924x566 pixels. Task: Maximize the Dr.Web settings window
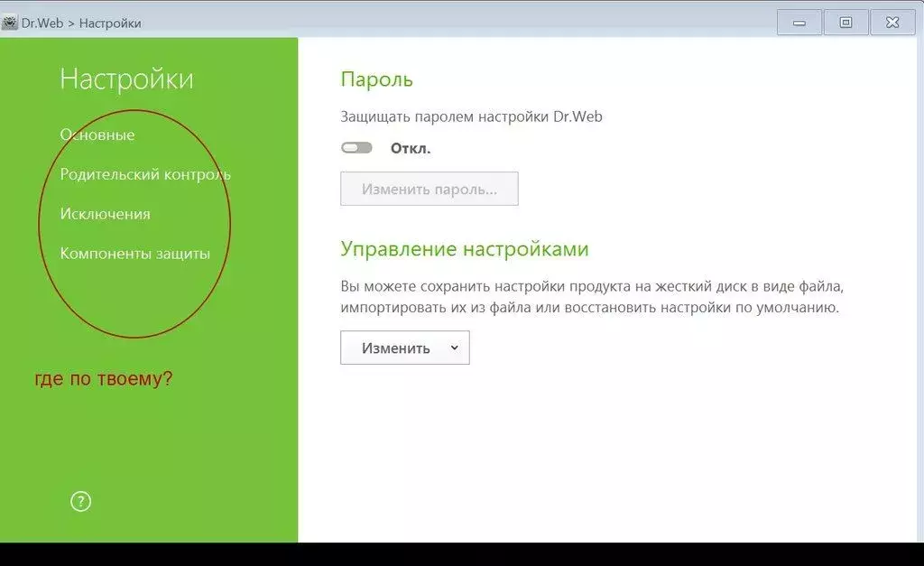pyautogui.click(x=845, y=23)
